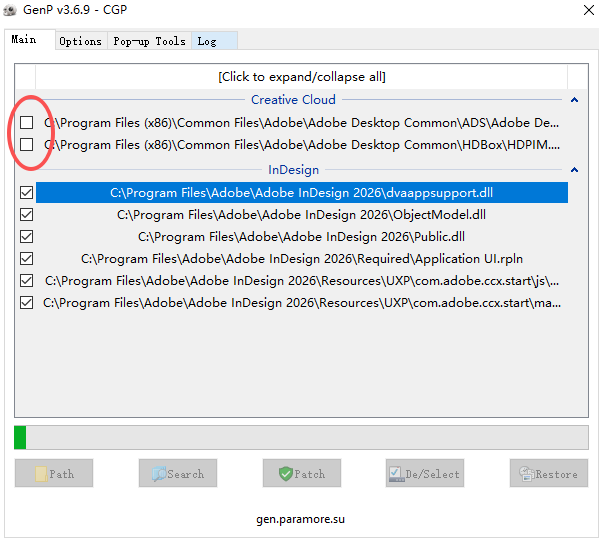Collapse the InDesign group arrow
This screenshot has width=603, height=542.
point(574,170)
